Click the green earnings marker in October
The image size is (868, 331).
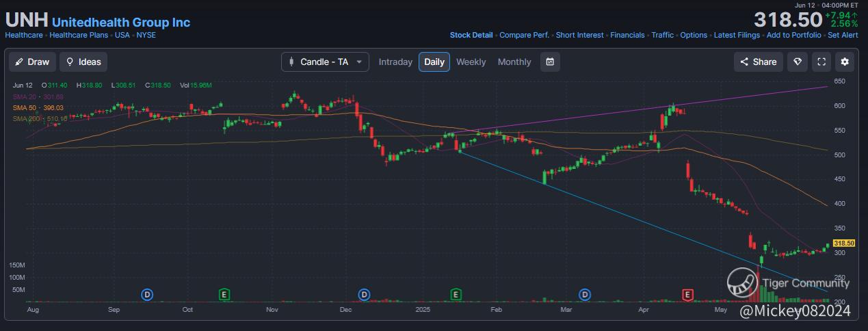tap(224, 294)
